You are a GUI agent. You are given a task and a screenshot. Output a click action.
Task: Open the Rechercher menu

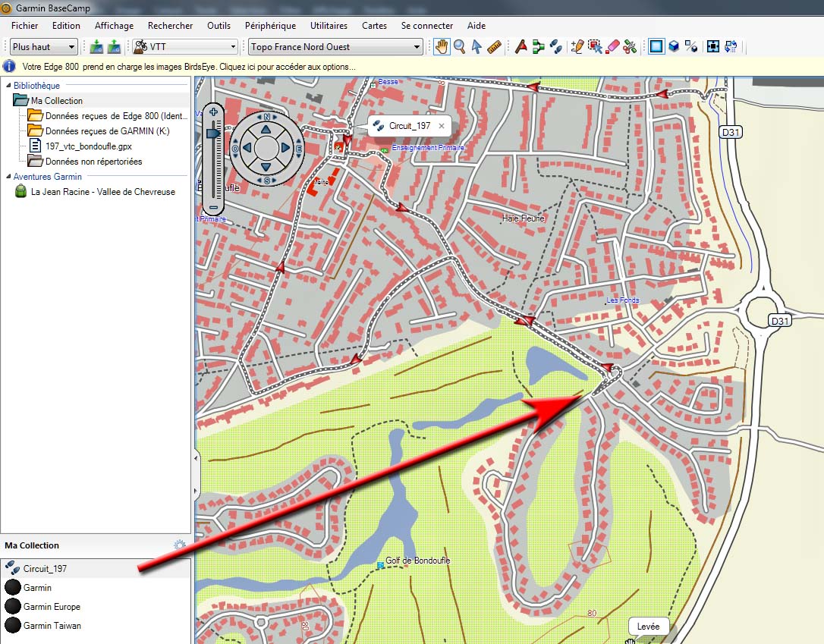pos(170,25)
